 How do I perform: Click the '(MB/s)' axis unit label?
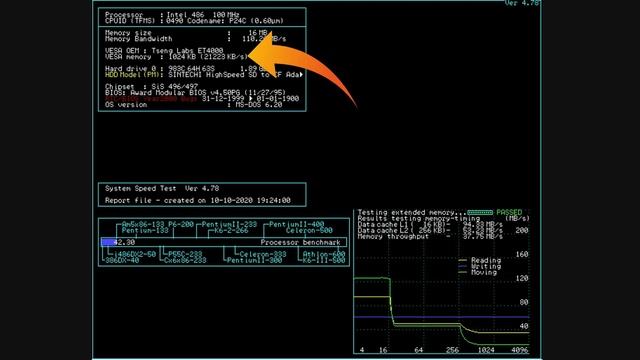pyautogui.click(x=517, y=219)
